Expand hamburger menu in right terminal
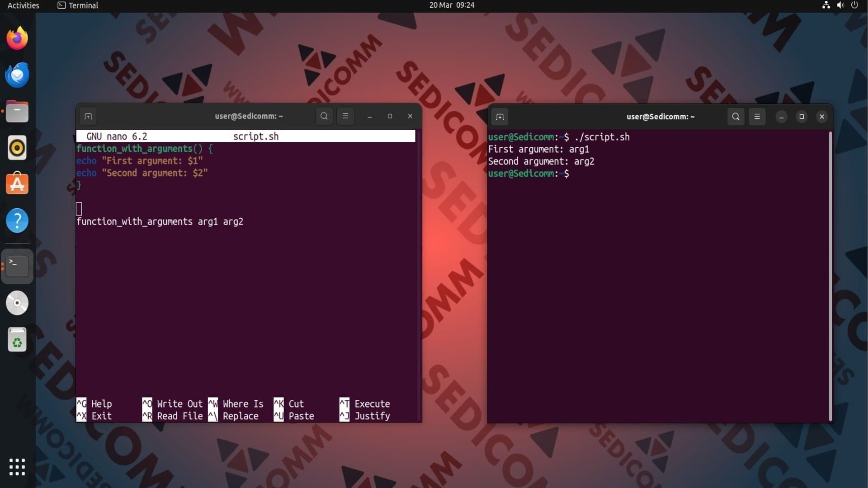 pyautogui.click(x=757, y=117)
